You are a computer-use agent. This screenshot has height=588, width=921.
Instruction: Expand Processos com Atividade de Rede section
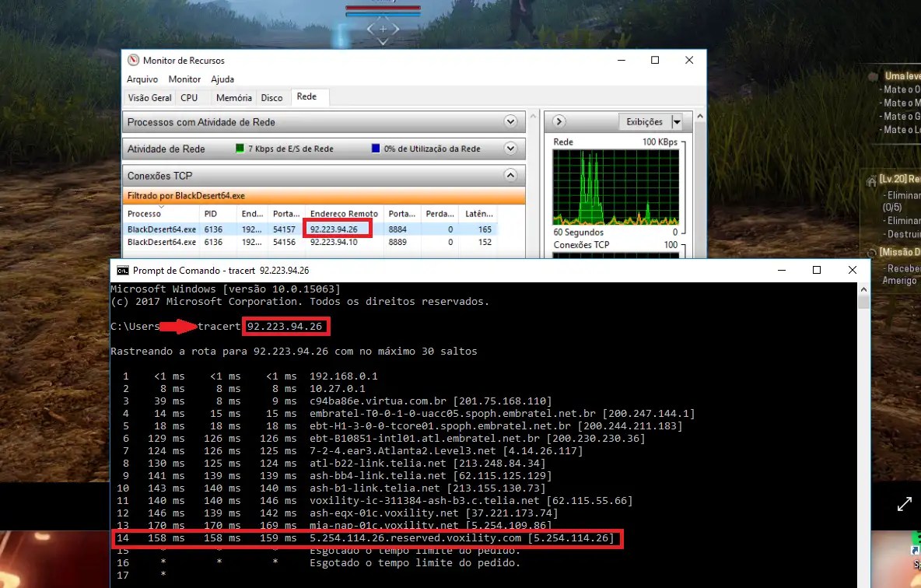click(x=510, y=121)
